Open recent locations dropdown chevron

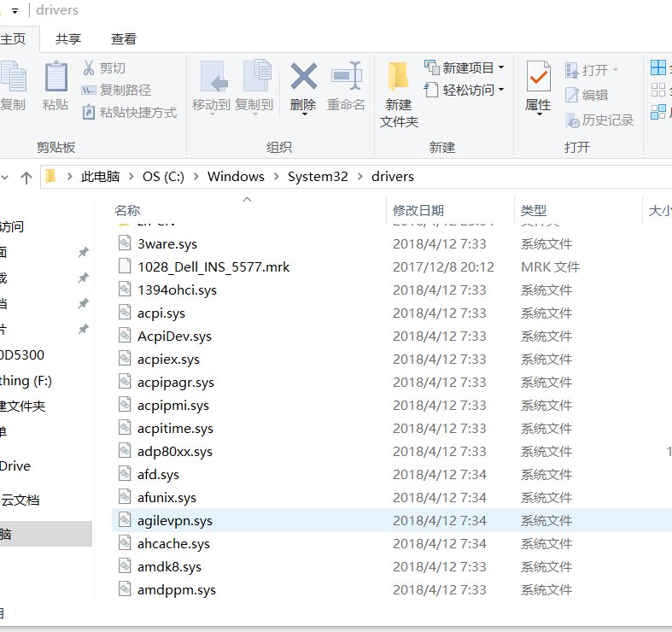pos(5,177)
